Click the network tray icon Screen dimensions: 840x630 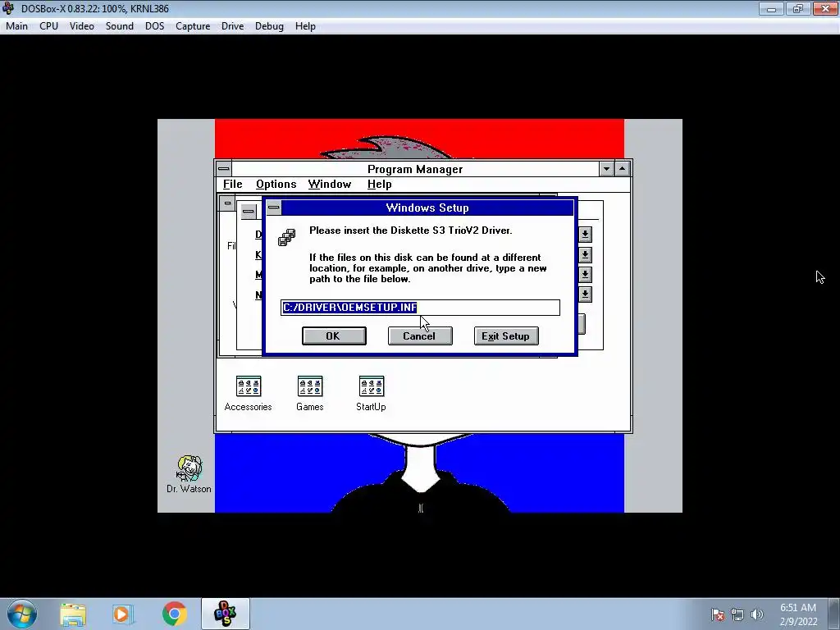click(737, 614)
